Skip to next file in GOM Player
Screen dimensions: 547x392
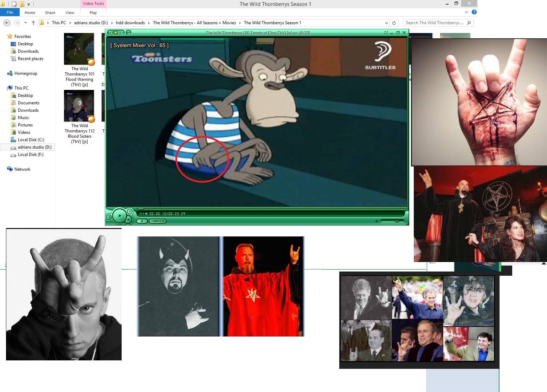(x=130, y=211)
